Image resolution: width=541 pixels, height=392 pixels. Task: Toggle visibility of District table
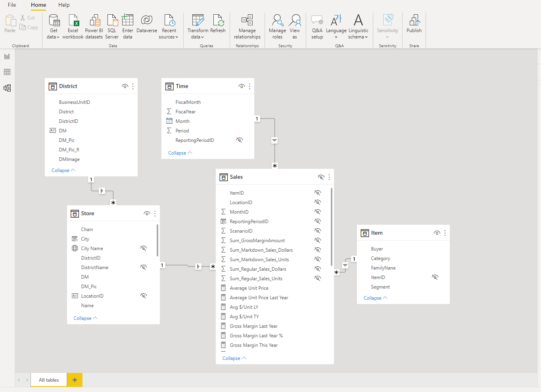(x=125, y=86)
